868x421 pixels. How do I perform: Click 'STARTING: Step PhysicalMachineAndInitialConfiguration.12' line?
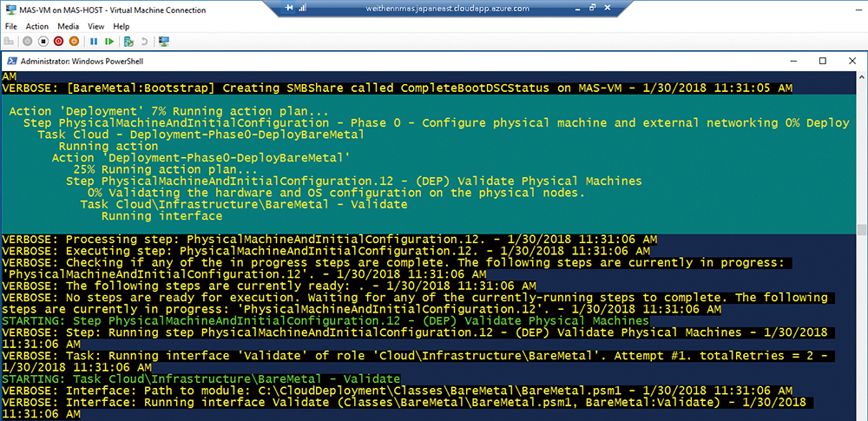click(325, 320)
